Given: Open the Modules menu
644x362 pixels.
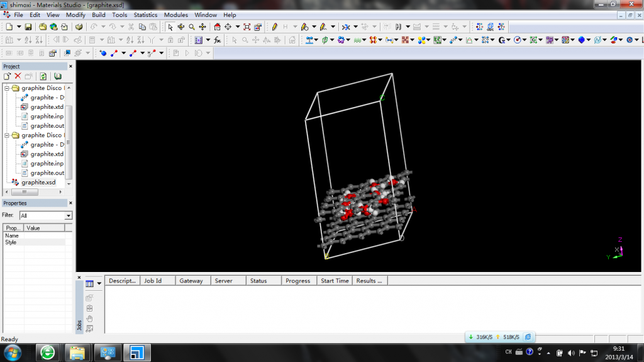Looking at the screenshot, I should 176,15.
